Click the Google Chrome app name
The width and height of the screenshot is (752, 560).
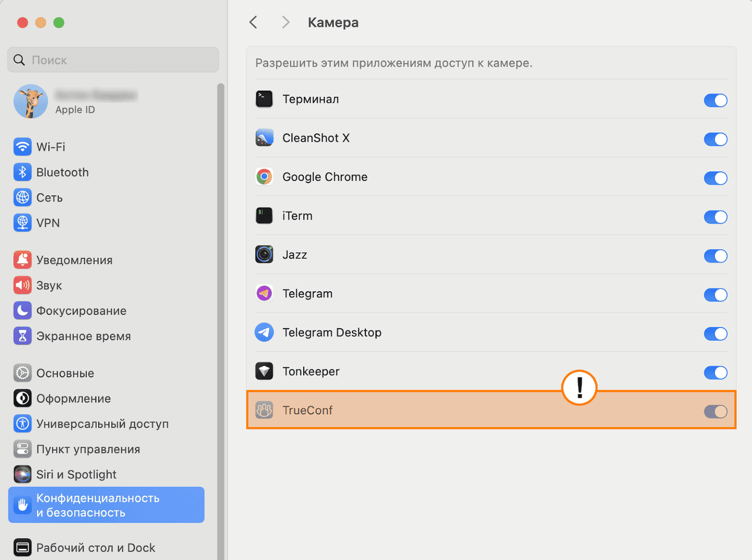[325, 177]
